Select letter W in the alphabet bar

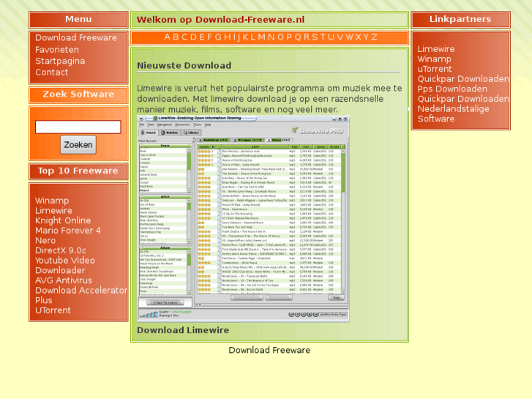pyautogui.click(x=349, y=37)
